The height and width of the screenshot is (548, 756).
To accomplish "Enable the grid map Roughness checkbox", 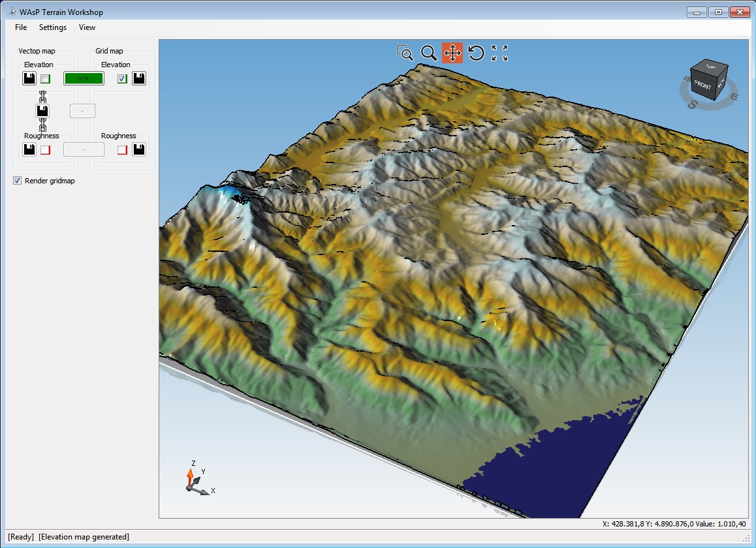I will coord(123,150).
